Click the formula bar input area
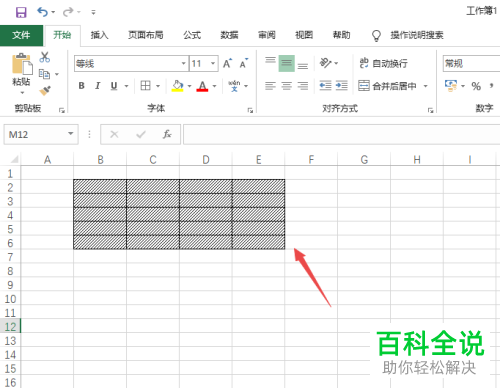 pyautogui.click(x=342, y=134)
